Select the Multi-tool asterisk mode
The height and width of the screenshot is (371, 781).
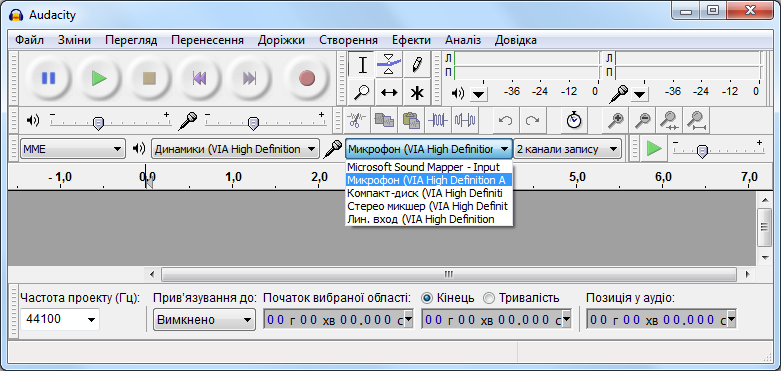[x=417, y=92]
